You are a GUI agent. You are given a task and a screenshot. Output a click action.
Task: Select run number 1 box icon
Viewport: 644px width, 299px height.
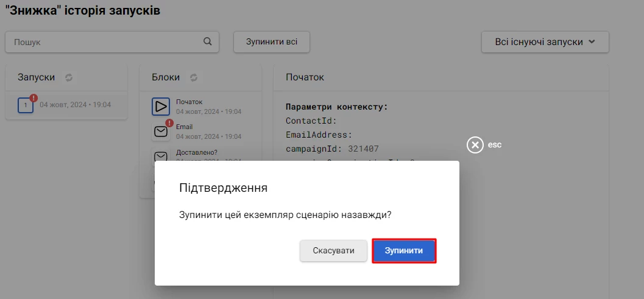pos(26,105)
